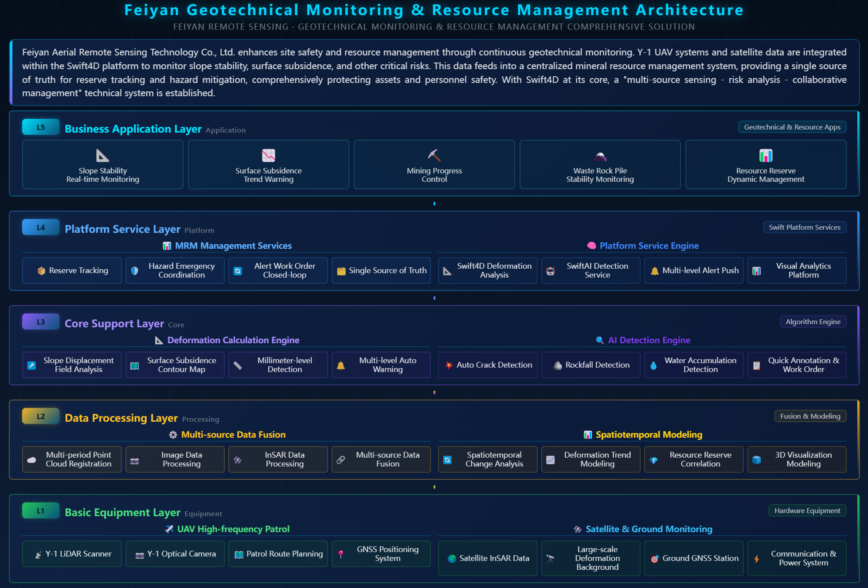The height and width of the screenshot is (588, 868).
Task: Click the Slope Stability Real-time Monitoring ruler icon
Action: [103, 156]
